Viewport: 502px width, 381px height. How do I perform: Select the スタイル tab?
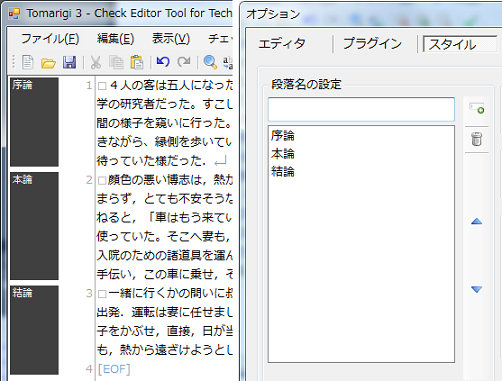pos(460,44)
